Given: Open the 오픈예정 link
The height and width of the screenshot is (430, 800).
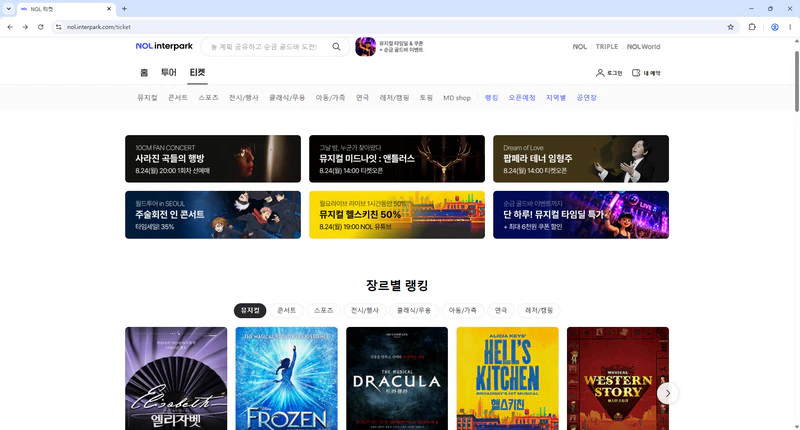Looking at the screenshot, I should pos(522,97).
